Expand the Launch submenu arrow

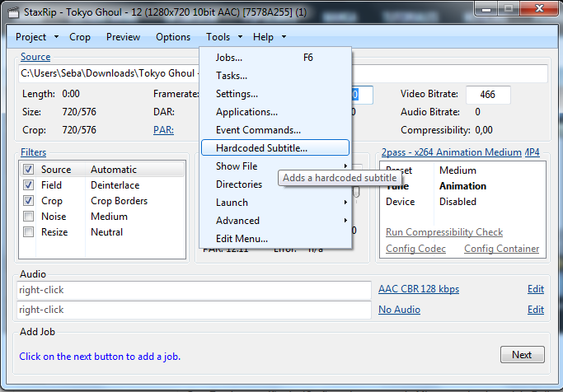(345, 203)
